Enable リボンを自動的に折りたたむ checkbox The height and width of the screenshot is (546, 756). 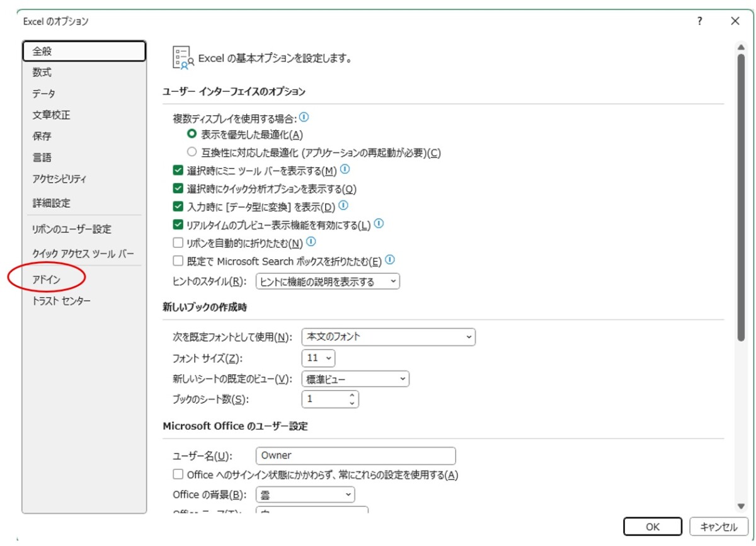(178, 242)
